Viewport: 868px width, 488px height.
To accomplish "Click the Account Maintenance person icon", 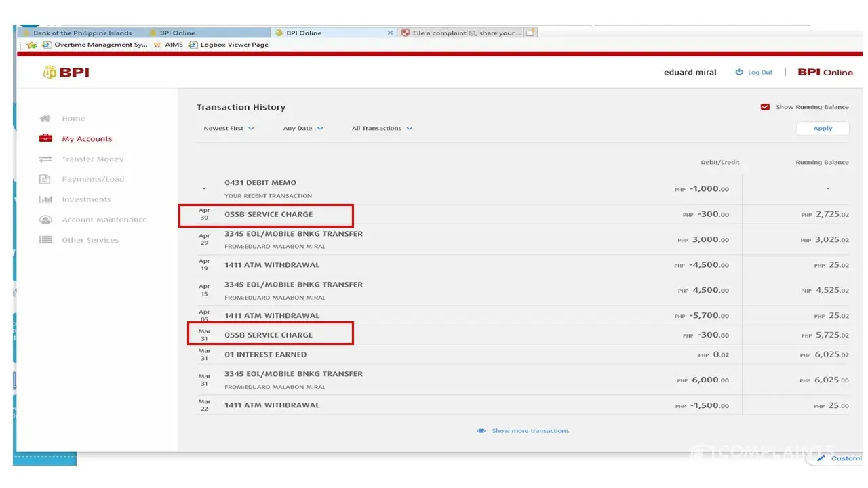I will point(45,220).
